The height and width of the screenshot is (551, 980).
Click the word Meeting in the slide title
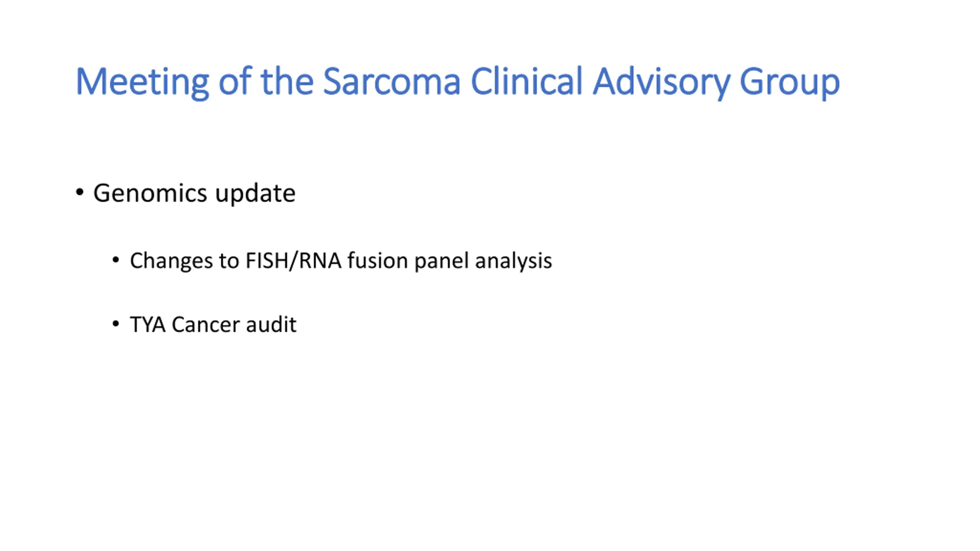(142, 82)
